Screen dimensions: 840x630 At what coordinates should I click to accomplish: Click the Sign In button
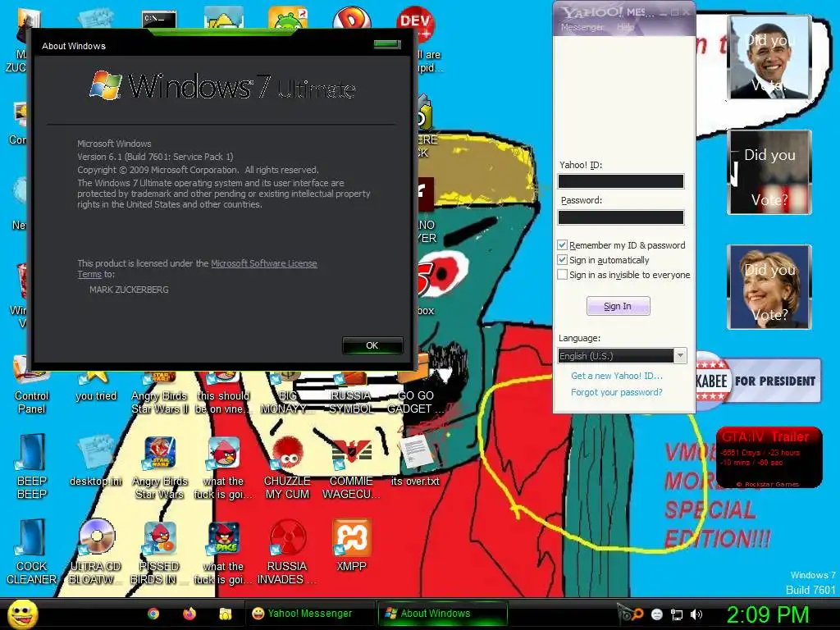pyautogui.click(x=618, y=306)
